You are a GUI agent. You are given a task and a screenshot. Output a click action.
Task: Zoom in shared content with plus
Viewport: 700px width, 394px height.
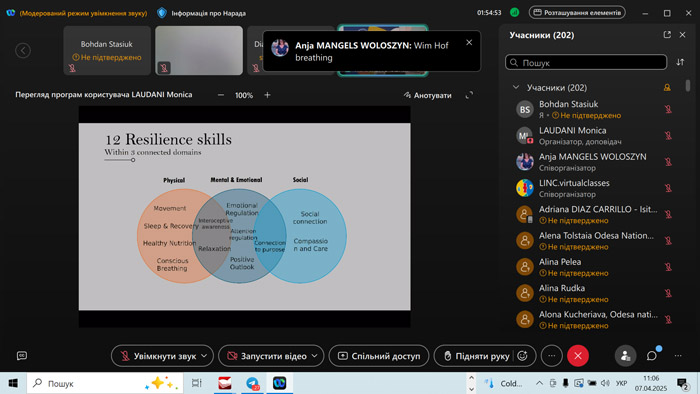(267, 95)
